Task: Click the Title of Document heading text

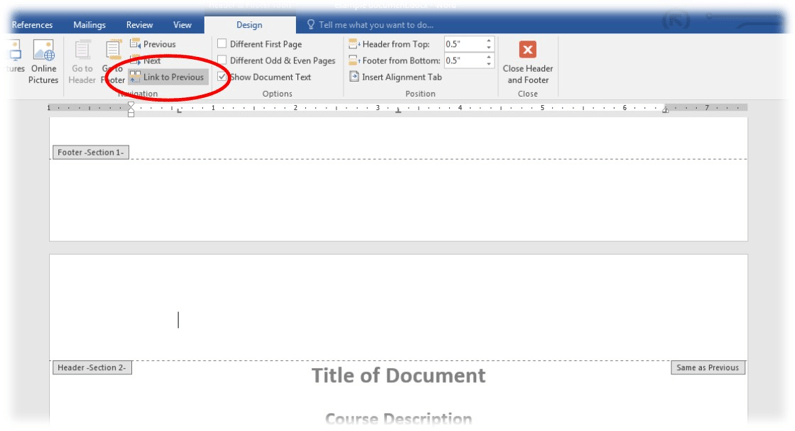Action: pyautogui.click(x=398, y=376)
